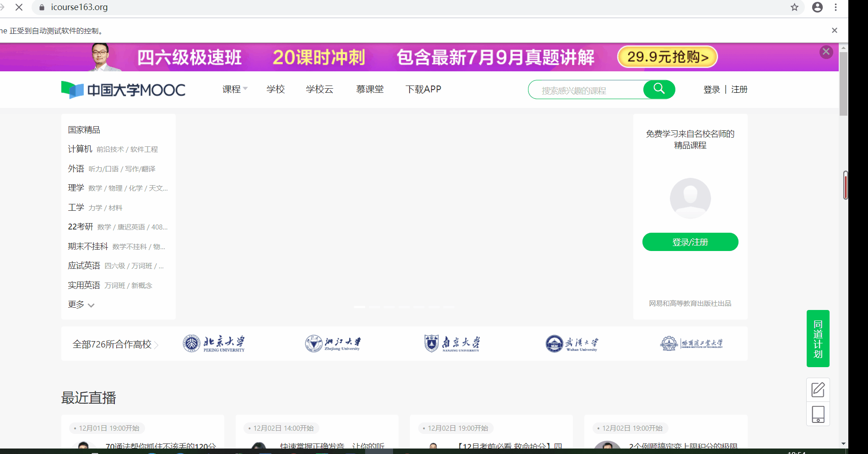868x454 pixels.
Task: Open the 唐迟英语 subcategory
Action: [x=131, y=227]
